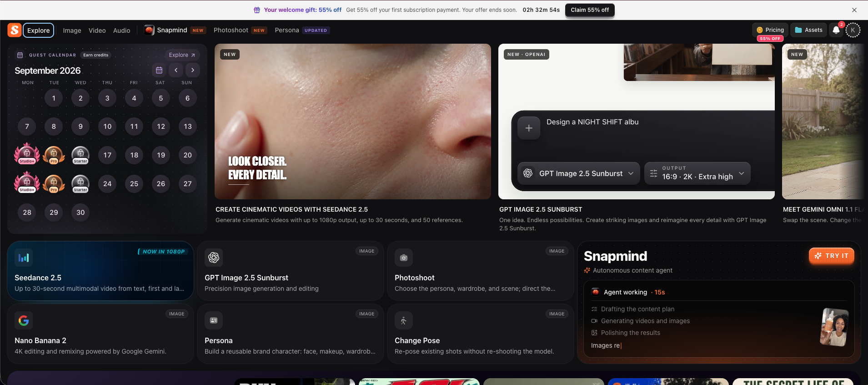Click the orange S home logo
Screen dimensions: 868x385
tap(15, 30)
